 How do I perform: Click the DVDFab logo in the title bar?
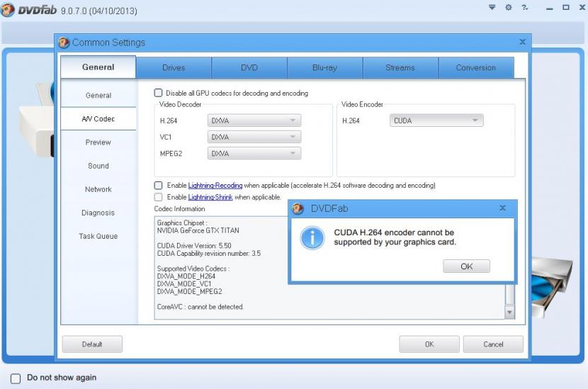(x=8, y=10)
